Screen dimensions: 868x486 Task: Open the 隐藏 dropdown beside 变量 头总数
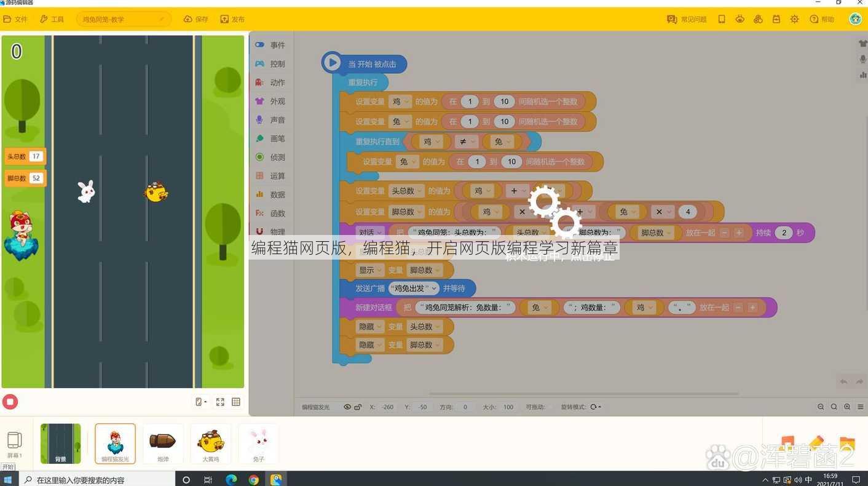(x=371, y=327)
